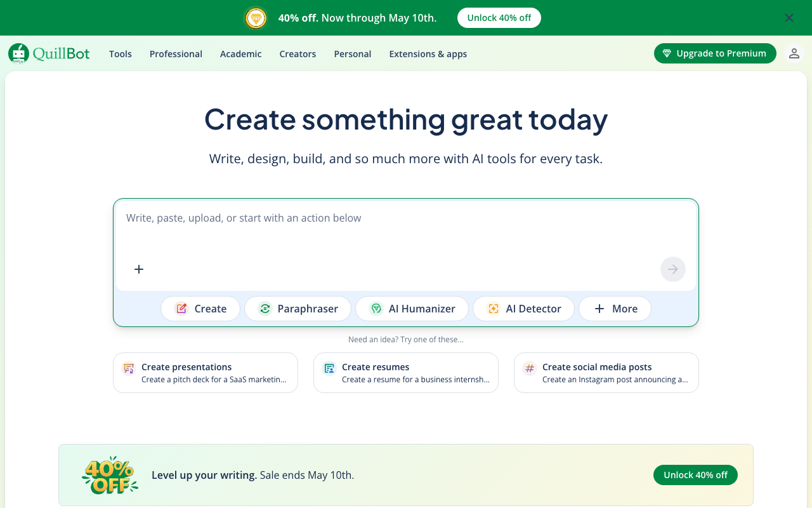The height and width of the screenshot is (508, 812).
Task: Open the Professional menu
Action: click(x=176, y=54)
